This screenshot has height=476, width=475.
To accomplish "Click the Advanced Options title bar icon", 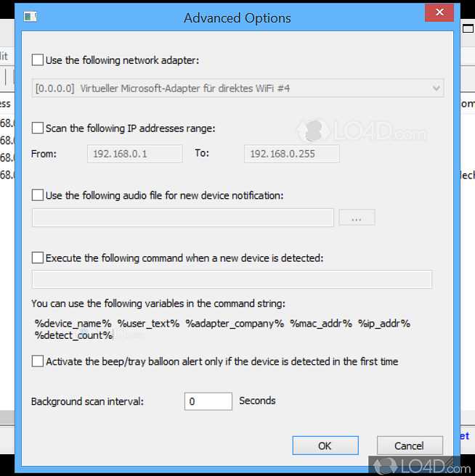I will 30,17.
